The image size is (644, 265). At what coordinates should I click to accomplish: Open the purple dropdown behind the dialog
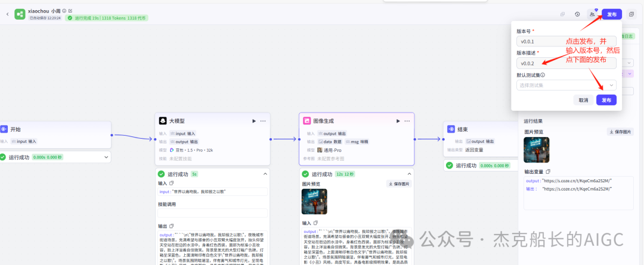[x=629, y=73]
